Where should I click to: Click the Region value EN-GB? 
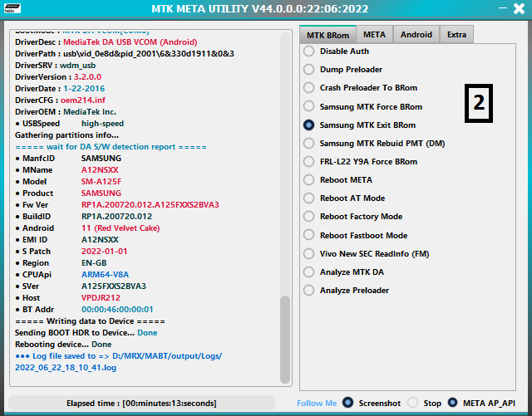coord(94,263)
